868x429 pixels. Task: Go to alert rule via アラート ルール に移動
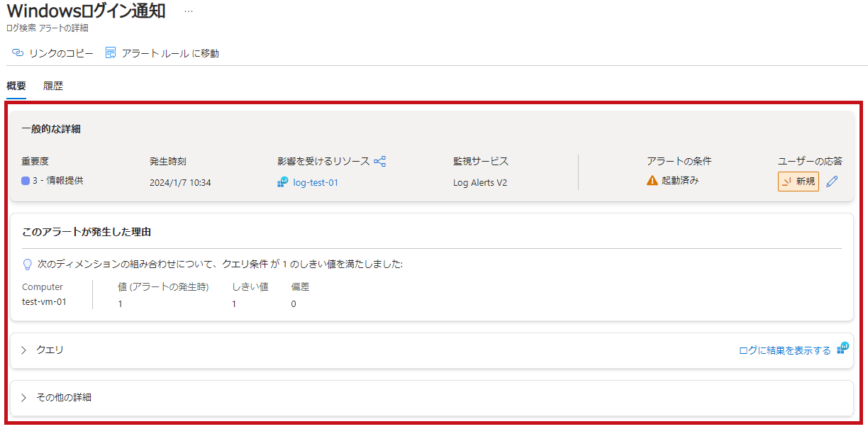tap(162, 53)
